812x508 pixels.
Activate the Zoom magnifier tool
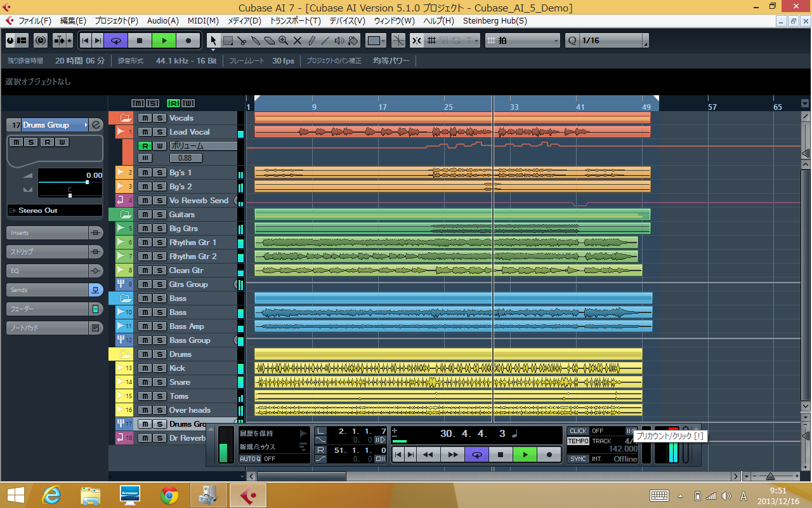[284, 41]
